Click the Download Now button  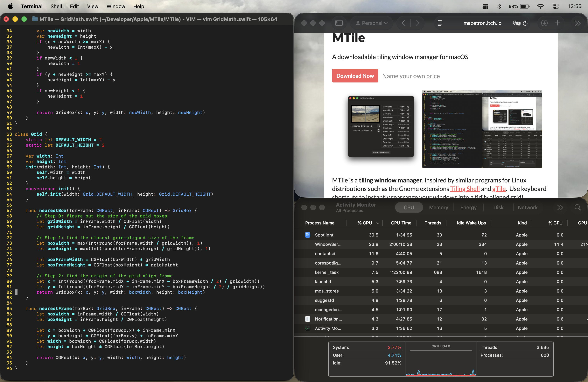[355, 76]
